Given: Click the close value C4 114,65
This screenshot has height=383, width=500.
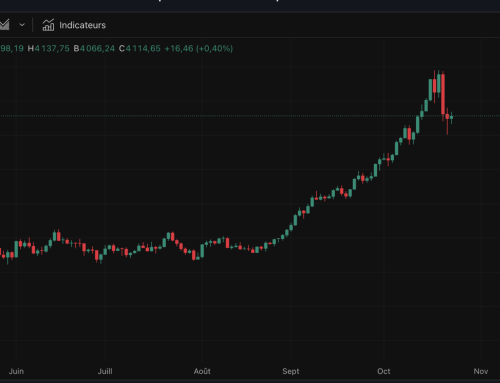Looking at the screenshot, I should point(140,49).
